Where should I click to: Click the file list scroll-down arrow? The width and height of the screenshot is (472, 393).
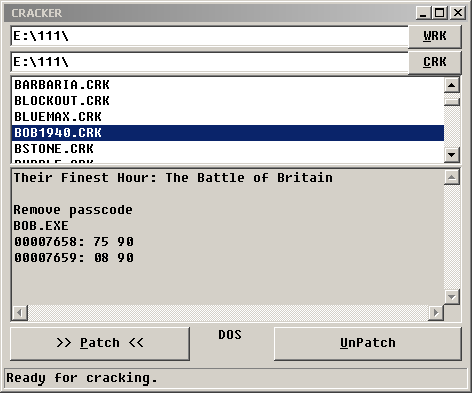452,154
